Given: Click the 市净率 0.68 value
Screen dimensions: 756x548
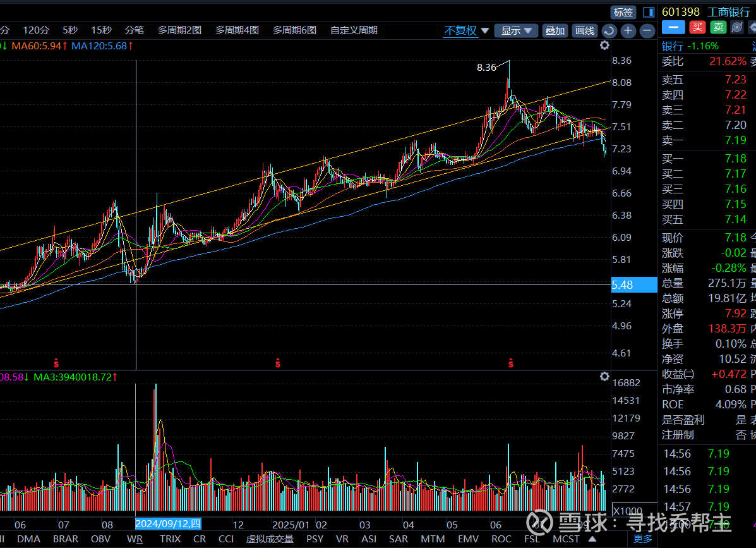Looking at the screenshot, I should (x=735, y=389).
